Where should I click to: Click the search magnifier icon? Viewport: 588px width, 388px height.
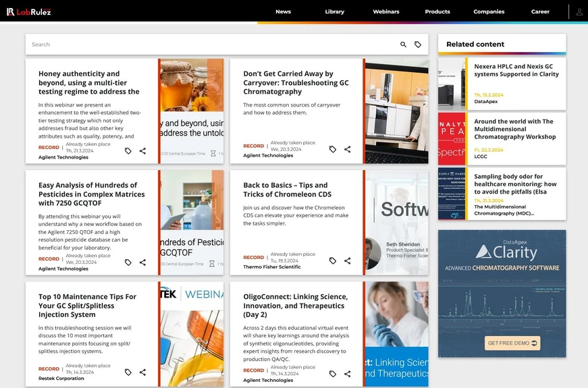tap(403, 45)
